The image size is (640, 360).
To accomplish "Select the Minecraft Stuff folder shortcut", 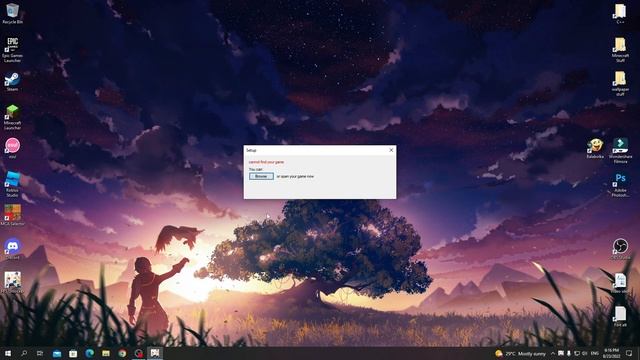I will pyautogui.click(x=620, y=50).
